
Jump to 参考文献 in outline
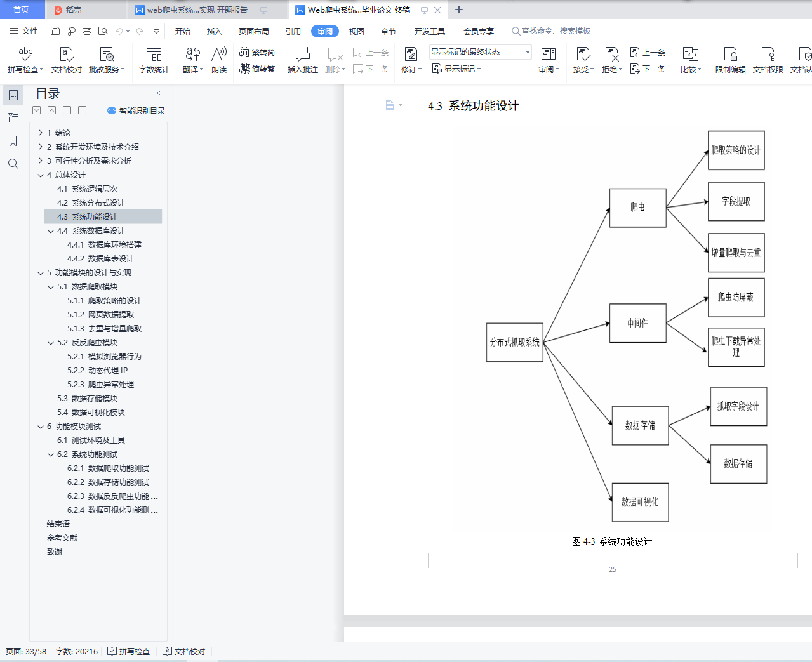(x=62, y=538)
